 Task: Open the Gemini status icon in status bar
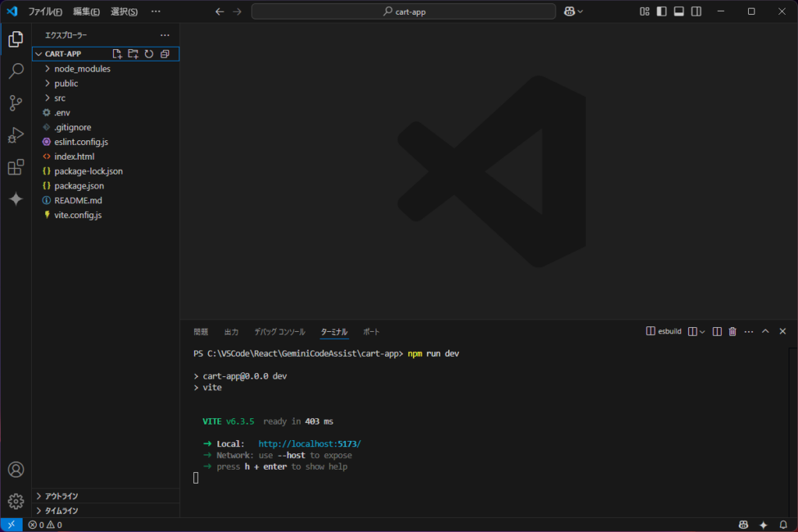click(x=764, y=525)
